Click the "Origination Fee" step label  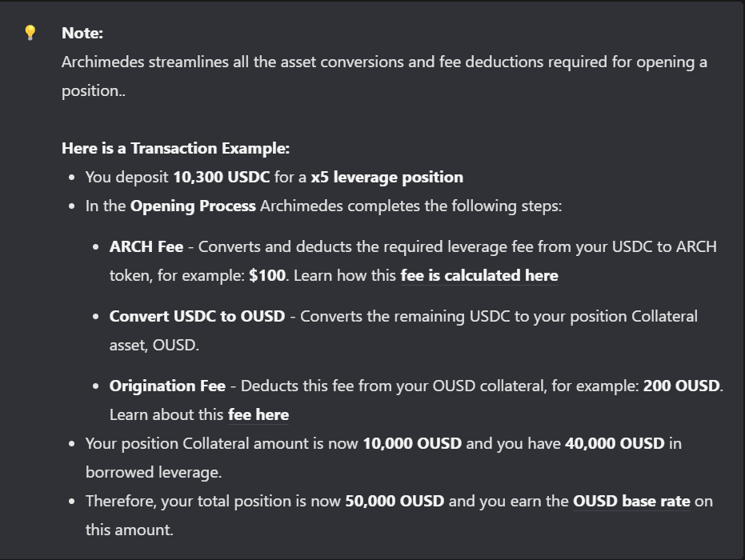(x=167, y=386)
